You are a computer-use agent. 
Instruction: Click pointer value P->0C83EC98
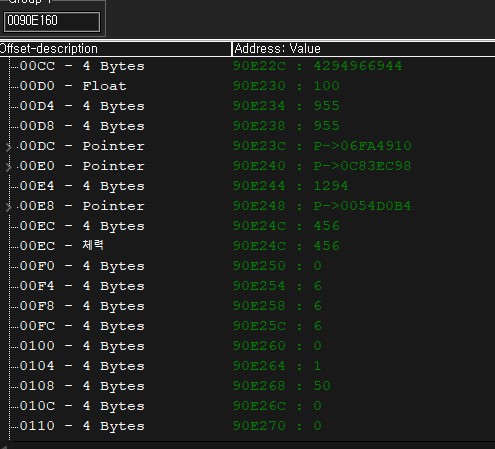(x=363, y=166)
